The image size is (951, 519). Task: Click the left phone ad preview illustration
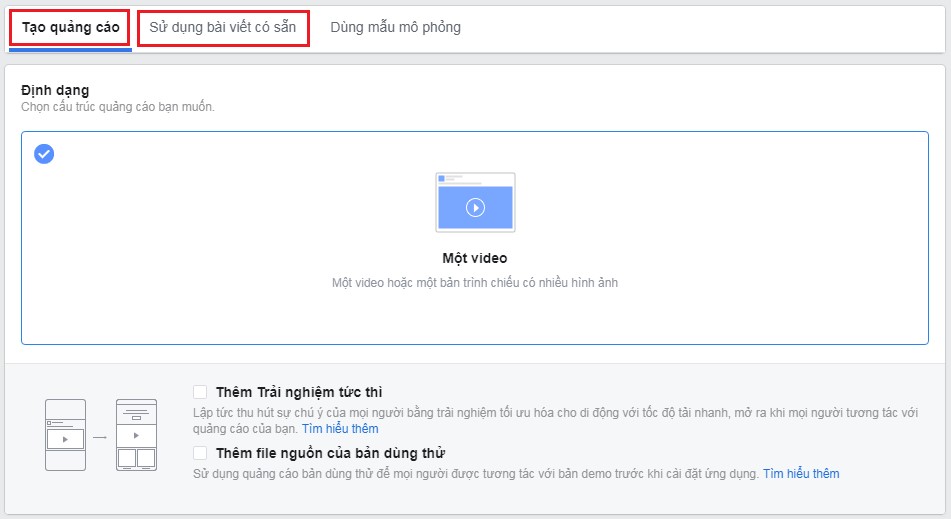[65, 435]
